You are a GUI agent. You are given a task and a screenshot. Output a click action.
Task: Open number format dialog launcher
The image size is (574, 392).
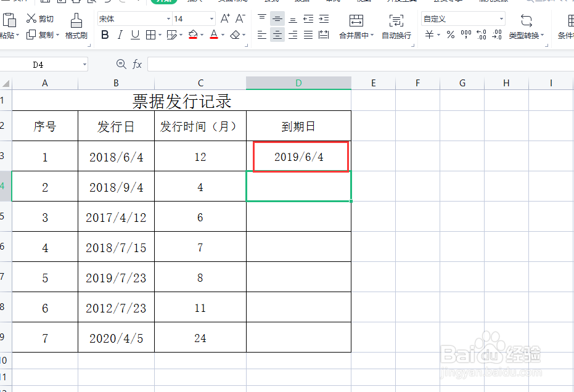pyautogui.click(x=547, y=46)
